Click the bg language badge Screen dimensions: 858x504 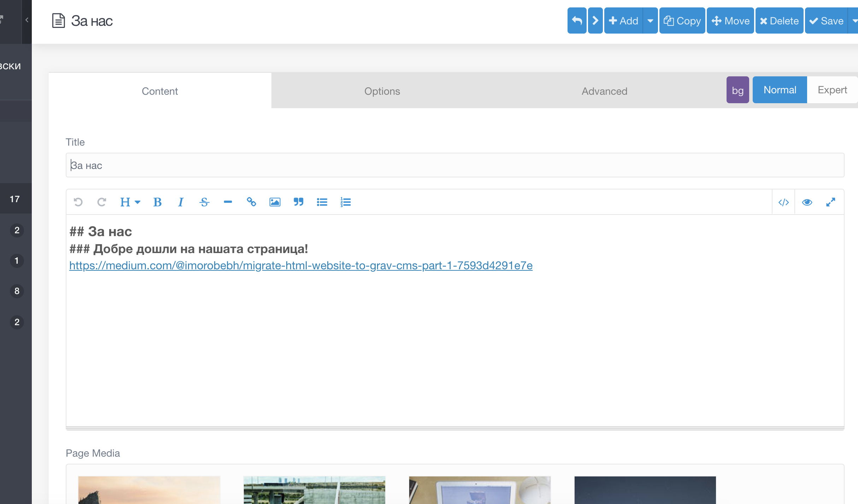(737, 90)
